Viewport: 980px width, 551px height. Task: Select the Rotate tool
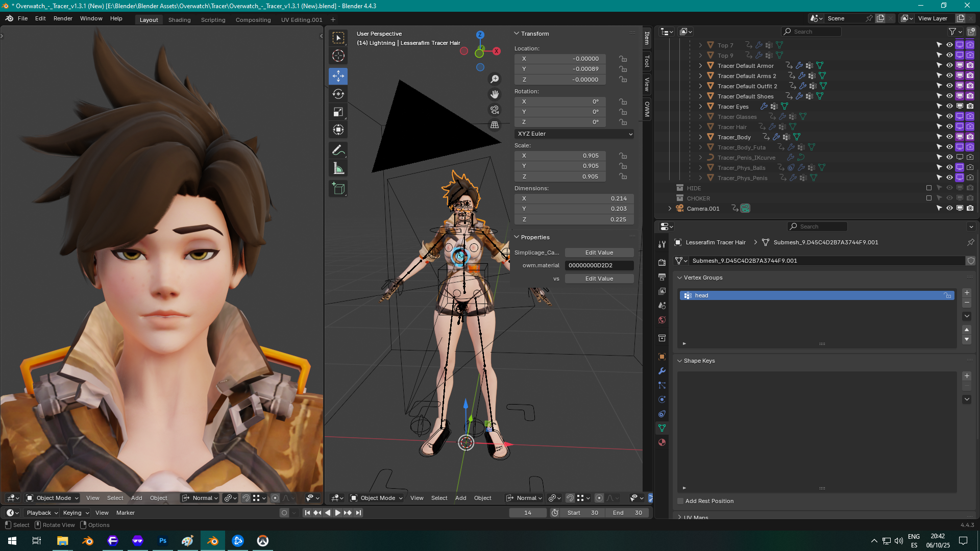click(338, 94)
